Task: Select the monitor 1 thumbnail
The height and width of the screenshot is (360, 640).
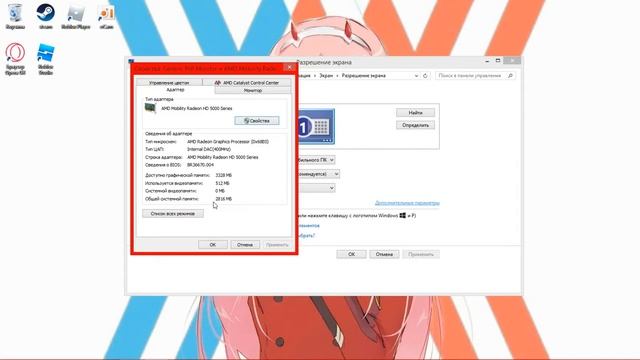Action: [x=316, y=127]
